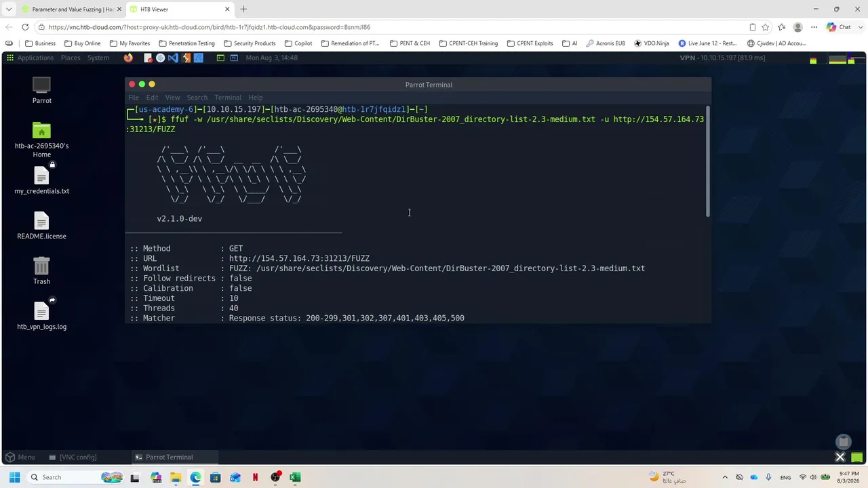The width and height of the screenshot is (868, 488).
Task: Open htb-ac-2695340's Home folder icon
Action: 41,140
